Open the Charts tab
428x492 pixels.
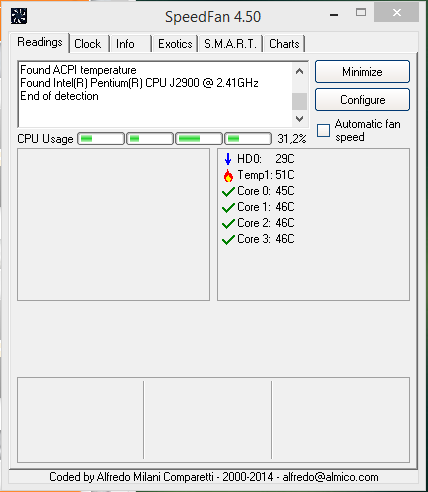click(284, 44)
